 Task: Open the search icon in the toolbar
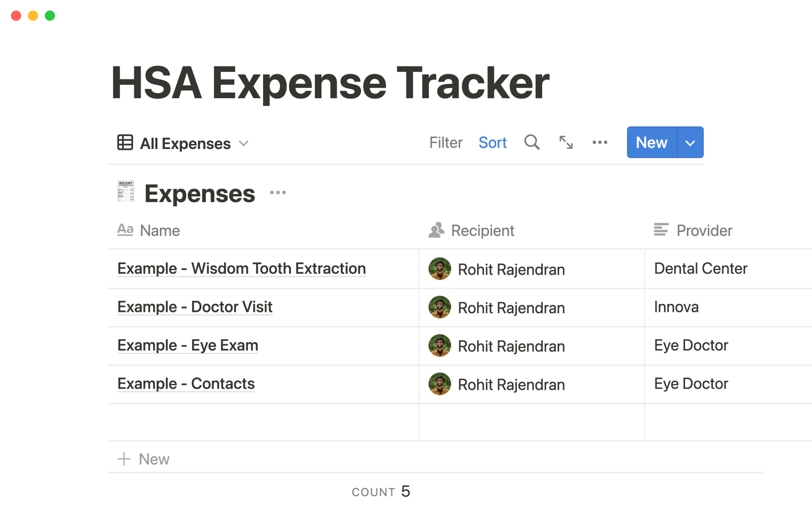pos(532,142)
